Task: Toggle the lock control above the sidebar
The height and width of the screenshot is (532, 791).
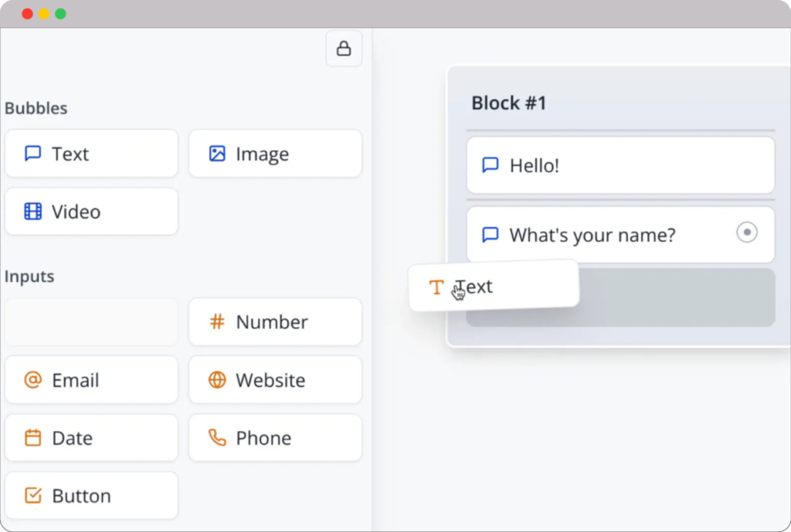Action: pos(344,48)
